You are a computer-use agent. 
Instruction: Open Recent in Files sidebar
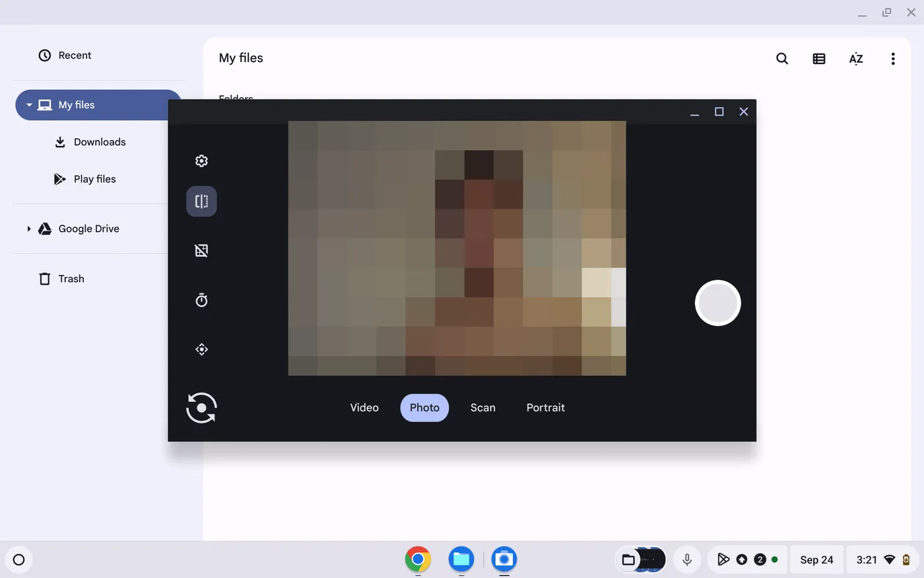(98, 55)
